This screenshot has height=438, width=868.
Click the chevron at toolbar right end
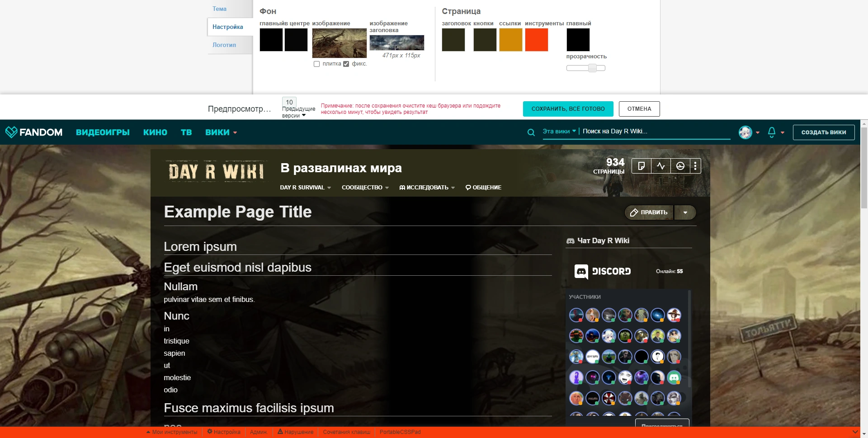tap(855, 432)
